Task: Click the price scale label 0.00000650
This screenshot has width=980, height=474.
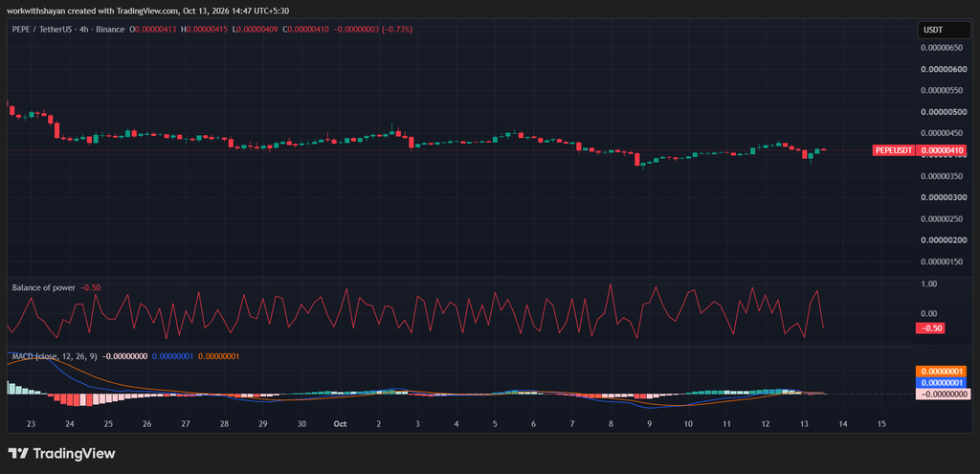Action: [x=943, y=48]
